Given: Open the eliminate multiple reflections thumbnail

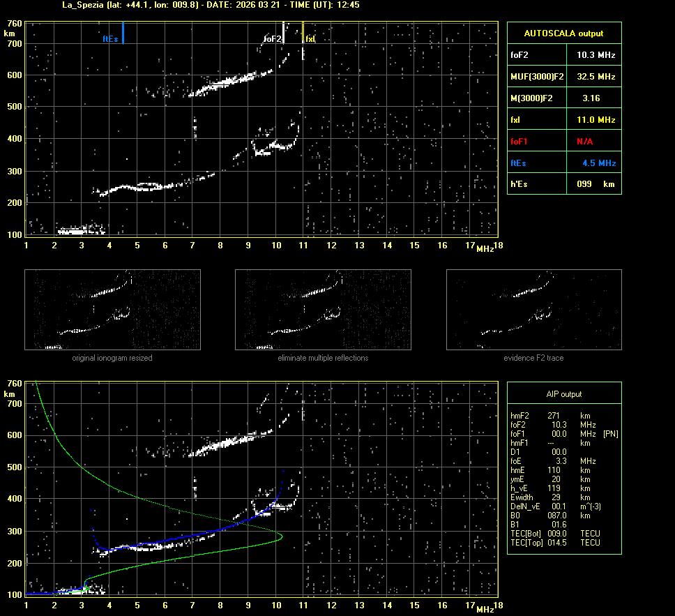Looking at the screenshot, I should point(323,310).
